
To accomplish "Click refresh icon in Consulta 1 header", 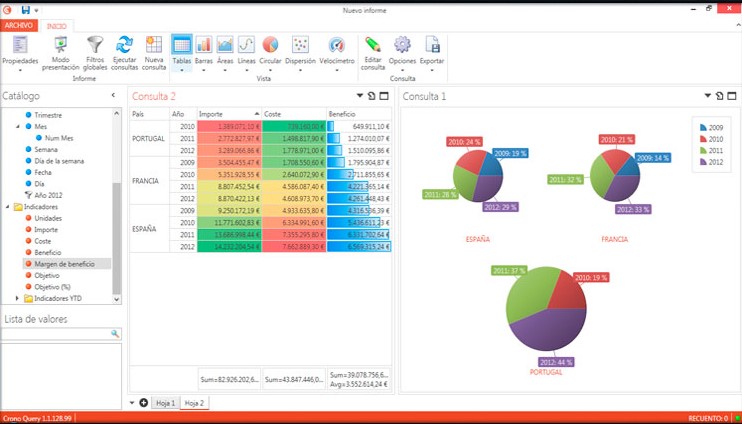I will pos(719,96).
